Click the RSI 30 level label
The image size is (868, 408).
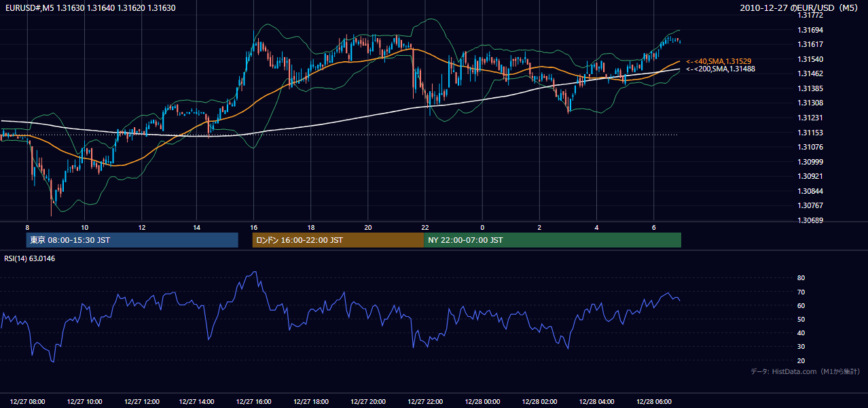(801, 347)
